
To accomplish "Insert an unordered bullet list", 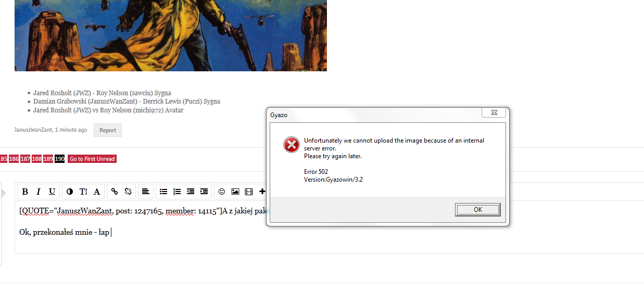I will (163, 192).
